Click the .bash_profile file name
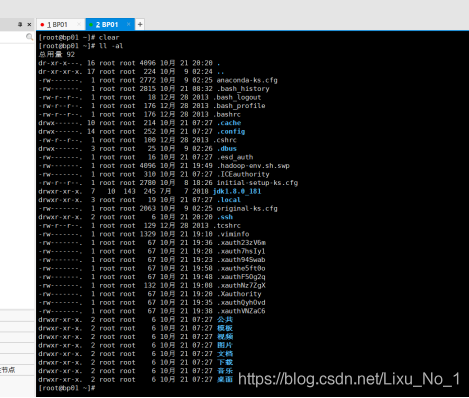The height and width of the screenshot is (398, 469). coord(239,106)
